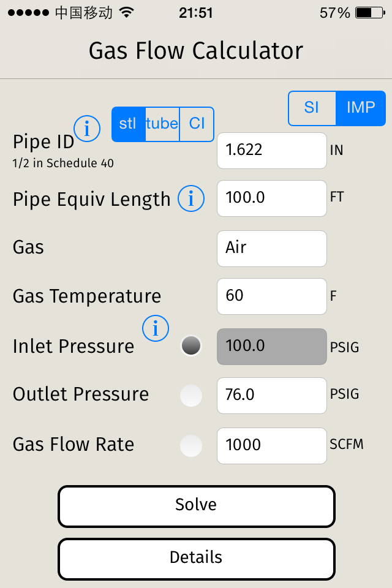The width and height of the screenshot is (392, 588).
Task: Select Inlet Pressure radio button
Action: [191, 346]
